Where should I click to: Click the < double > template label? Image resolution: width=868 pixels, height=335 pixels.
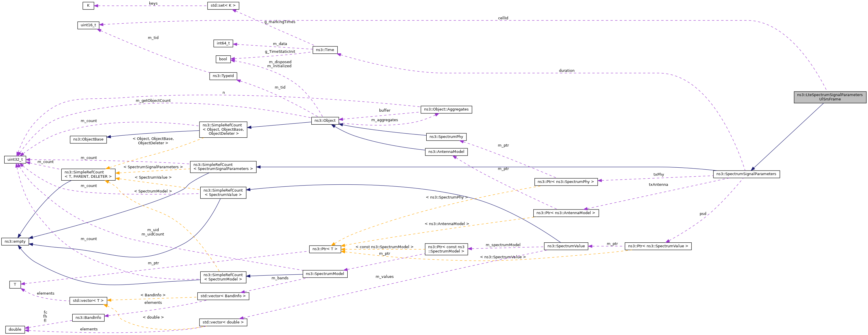[153, 317]
